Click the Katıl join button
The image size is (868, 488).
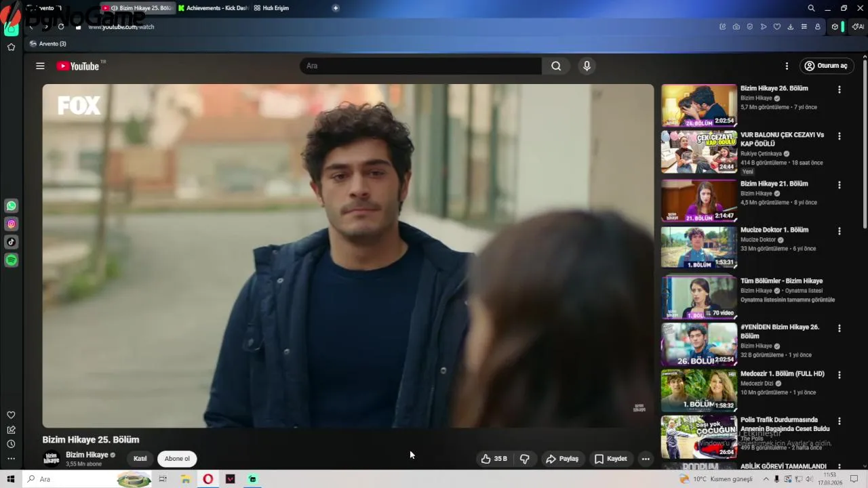point(140,459)
